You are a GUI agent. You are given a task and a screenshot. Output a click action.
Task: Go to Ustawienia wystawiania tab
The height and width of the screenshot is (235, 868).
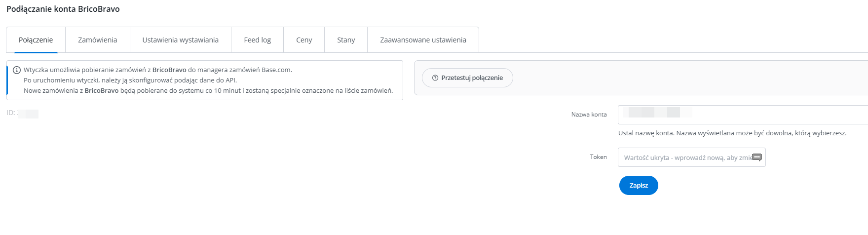coord(180,40)
